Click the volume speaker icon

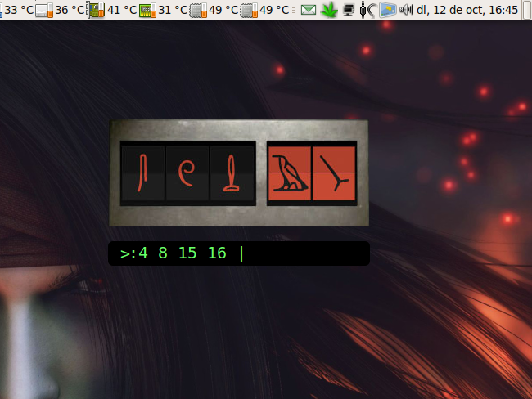coord(406,10)
